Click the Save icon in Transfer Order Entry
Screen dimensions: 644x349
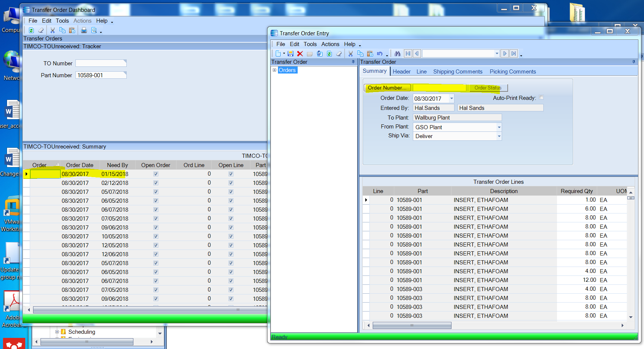(291, 54)
